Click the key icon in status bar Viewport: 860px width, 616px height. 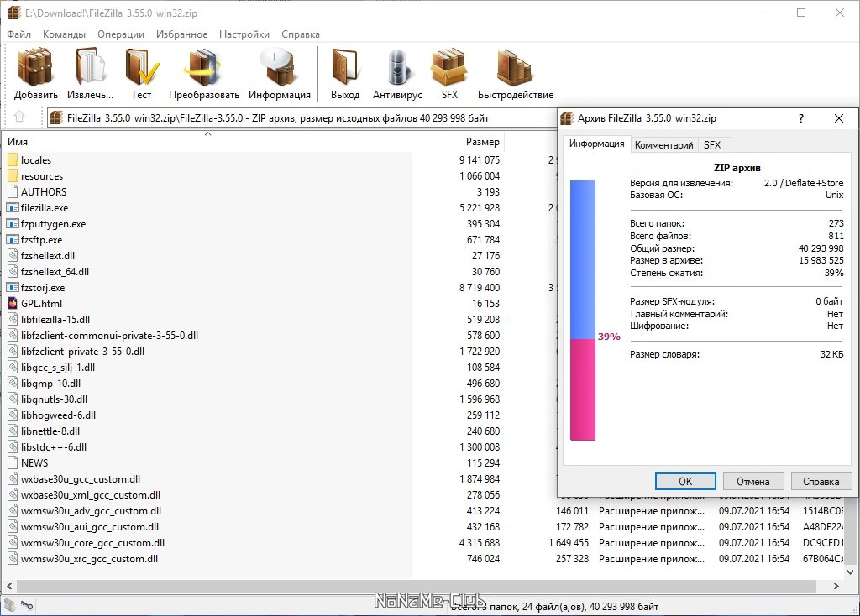tap(27, 605)
